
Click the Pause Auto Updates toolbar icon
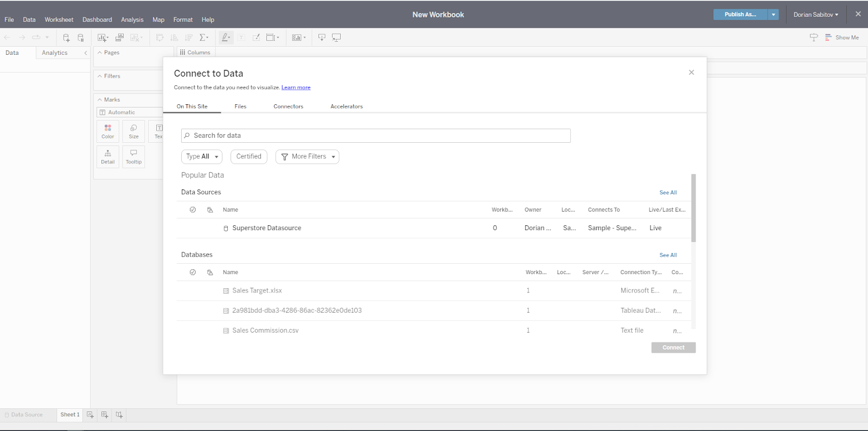coord(81,37)
